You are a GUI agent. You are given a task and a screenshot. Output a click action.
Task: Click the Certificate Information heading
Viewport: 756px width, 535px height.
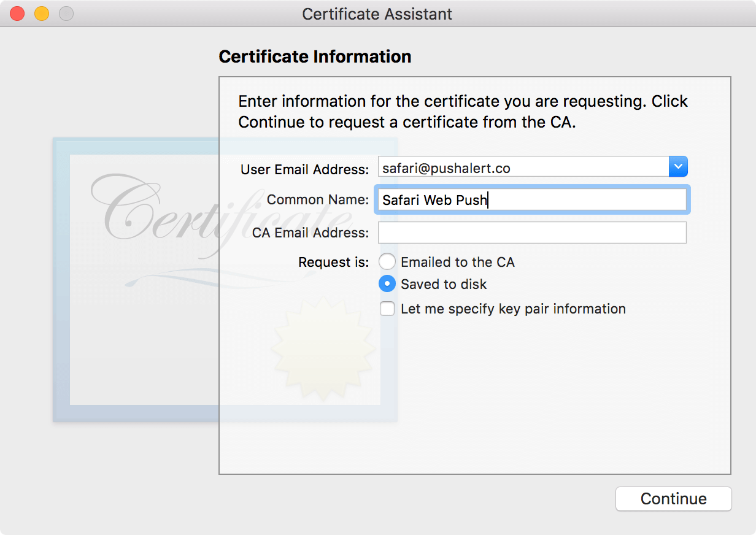pyautogui.click(x=315, y=56)
